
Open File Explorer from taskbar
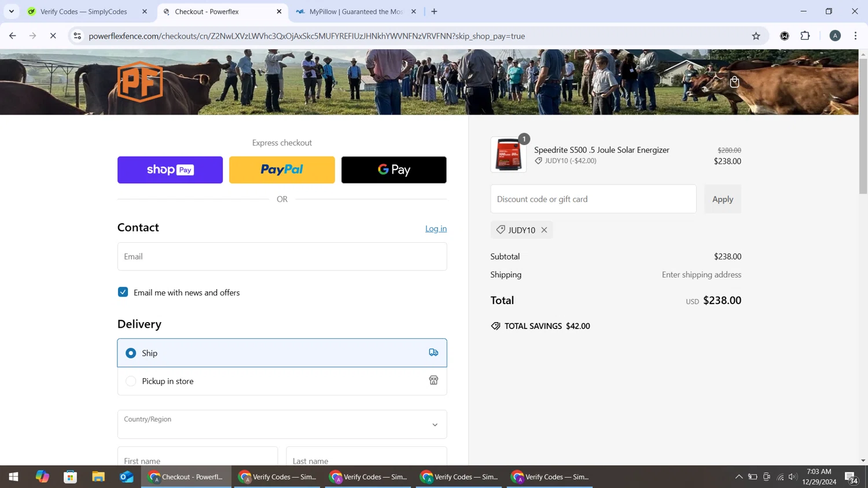(98, 476)
